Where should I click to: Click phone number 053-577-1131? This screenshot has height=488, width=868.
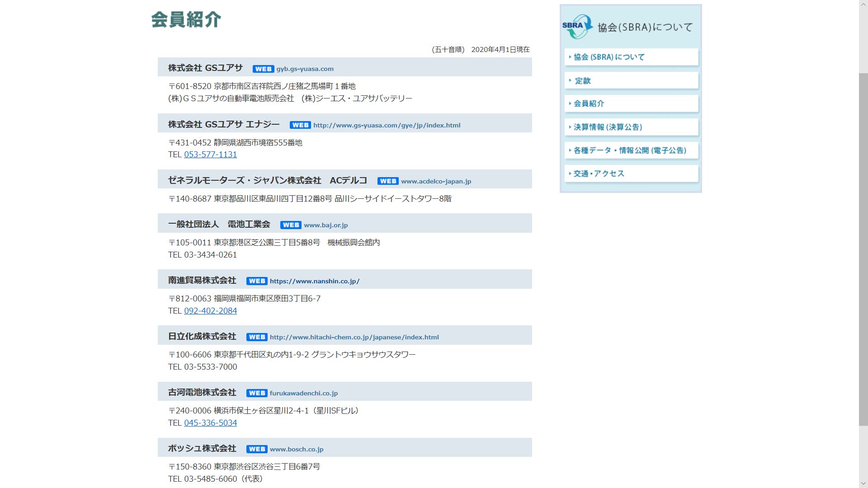[x=211, y=155]
